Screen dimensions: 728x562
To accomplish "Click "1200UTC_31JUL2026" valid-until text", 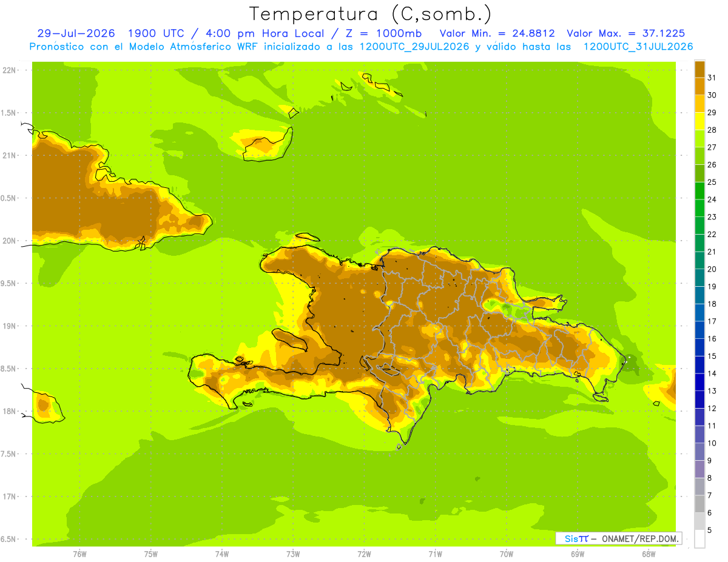I will 638,47.
